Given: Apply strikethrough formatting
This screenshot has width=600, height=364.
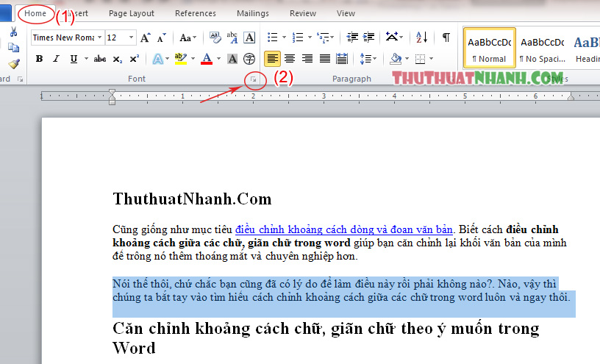Looking at the screenshot, I should coord(100,59).
